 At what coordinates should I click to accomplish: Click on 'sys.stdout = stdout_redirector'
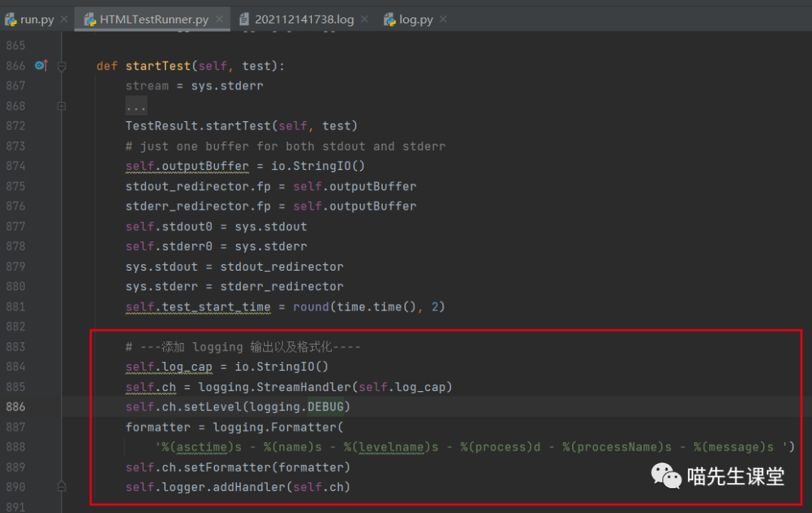pyautogui.click(x=234, y=267)
